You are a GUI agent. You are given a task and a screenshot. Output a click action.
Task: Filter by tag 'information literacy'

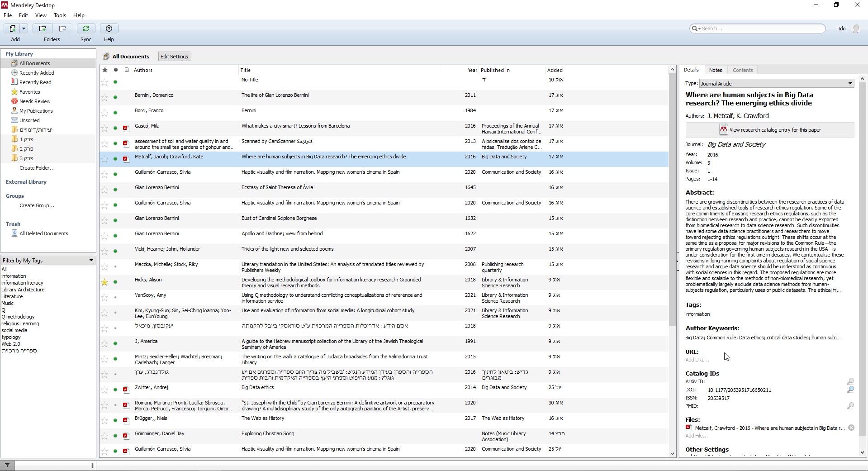coord(22,283)
